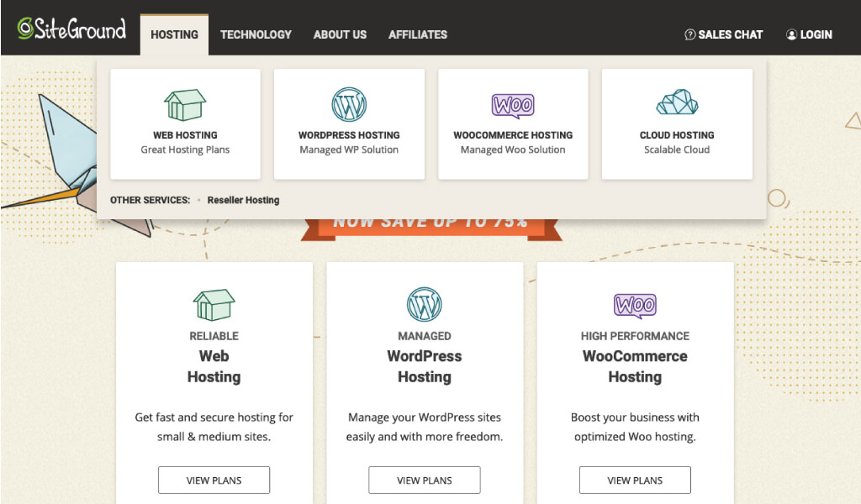The height and width of the screenshot is (504, 861).
Task: Go to About Us menu
Action: coord(340,34)
